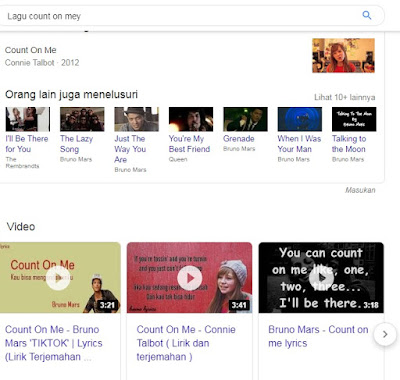Viewport: 400px width, 380px height.
Task: Play the 'You can count on me' lyrics video
Action: click(x=321, y=278)
